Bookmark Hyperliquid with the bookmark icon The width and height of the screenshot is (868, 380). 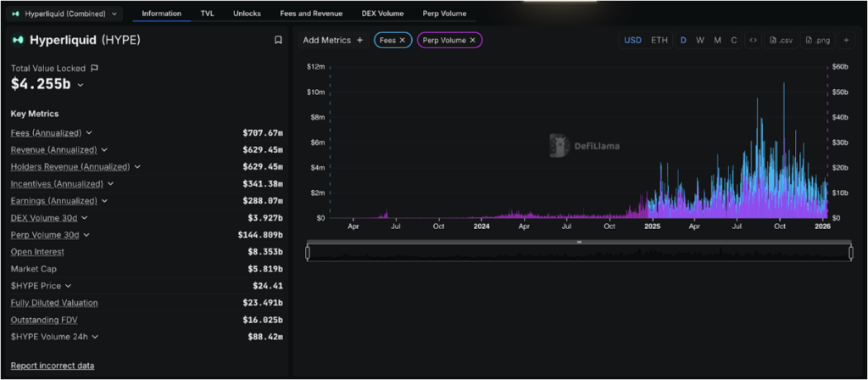[278, 40]
